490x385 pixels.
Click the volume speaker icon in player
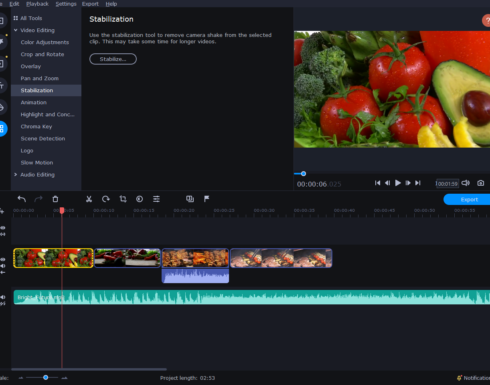(465, 183)
